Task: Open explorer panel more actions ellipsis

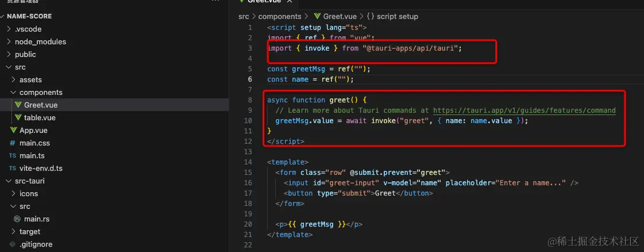Action: pos(215,1)
